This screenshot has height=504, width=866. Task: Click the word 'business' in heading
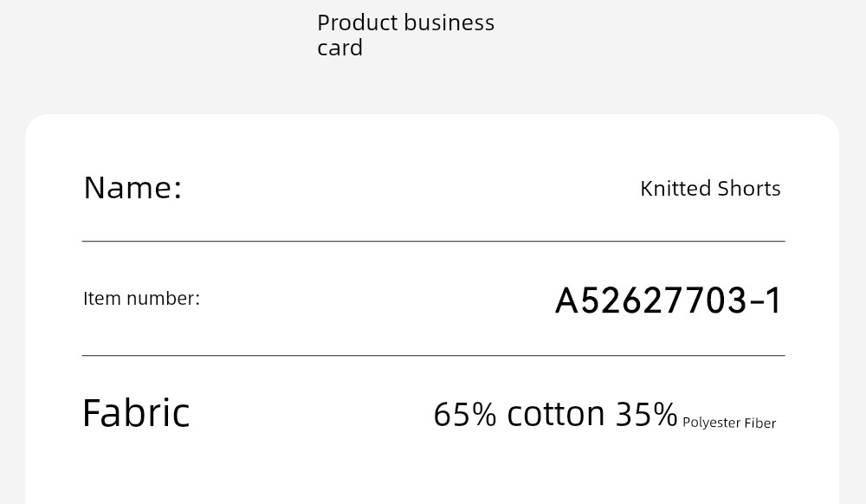coord(449,23)
